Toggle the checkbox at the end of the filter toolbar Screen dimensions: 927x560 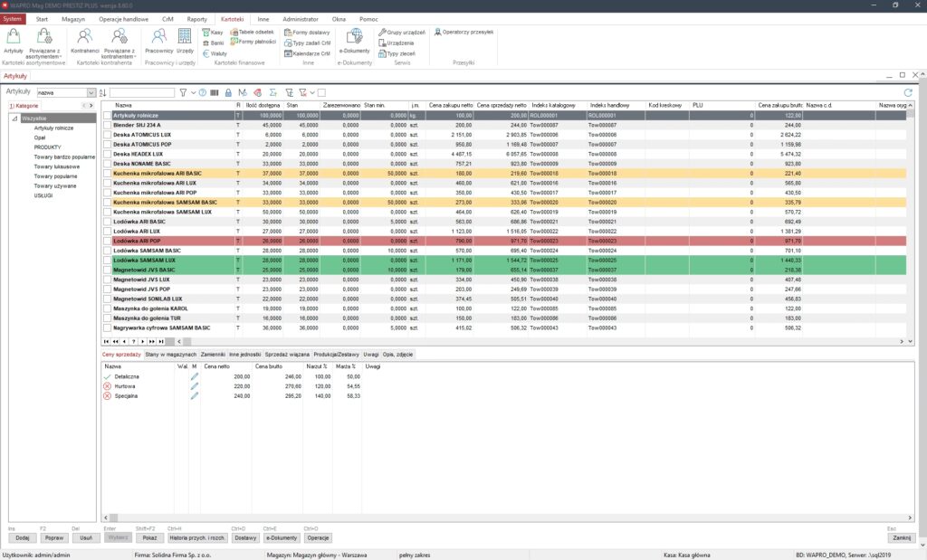point(321,92)
